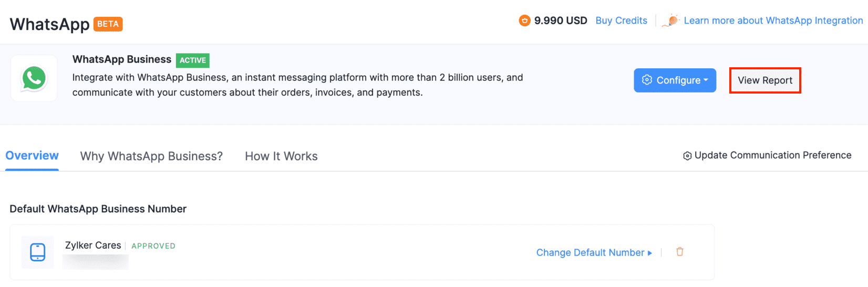
Task: Click the green ACTIVE status badge
Action: (x=193, y=60)
